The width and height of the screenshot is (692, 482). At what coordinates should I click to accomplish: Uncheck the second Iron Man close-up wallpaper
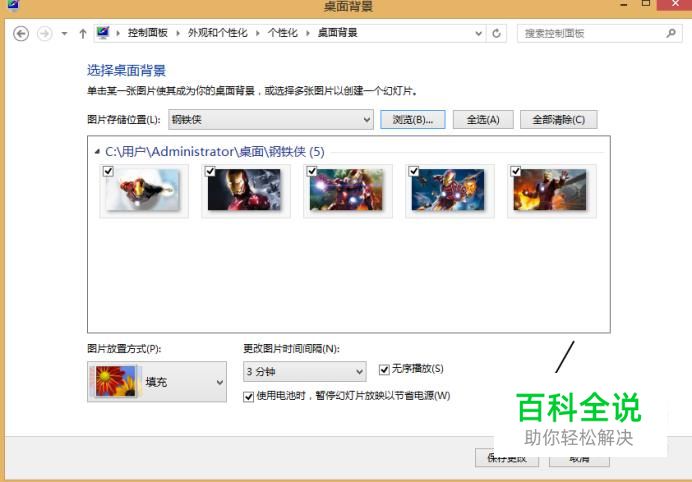coord(210,171)
